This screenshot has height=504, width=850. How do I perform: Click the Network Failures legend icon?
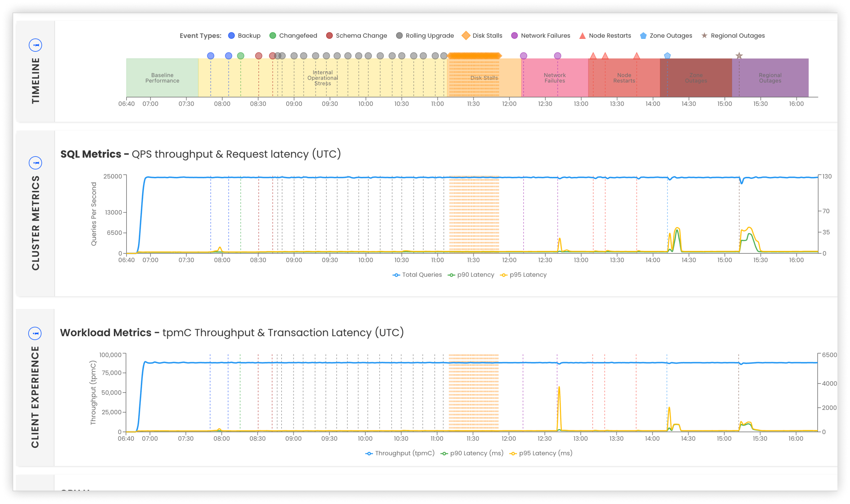click(514, 35)
